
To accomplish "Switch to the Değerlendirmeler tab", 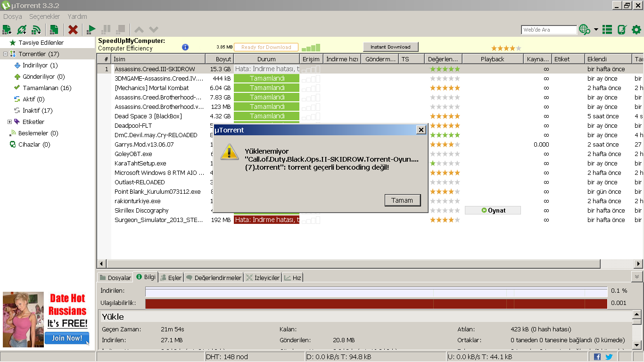I will pyautogui.click(x=214, y=278).
